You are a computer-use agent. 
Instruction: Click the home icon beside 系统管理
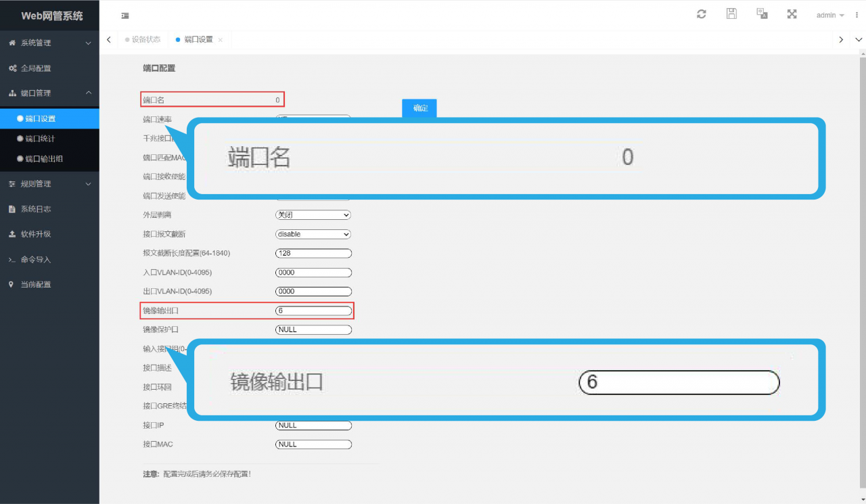(12, 43)
